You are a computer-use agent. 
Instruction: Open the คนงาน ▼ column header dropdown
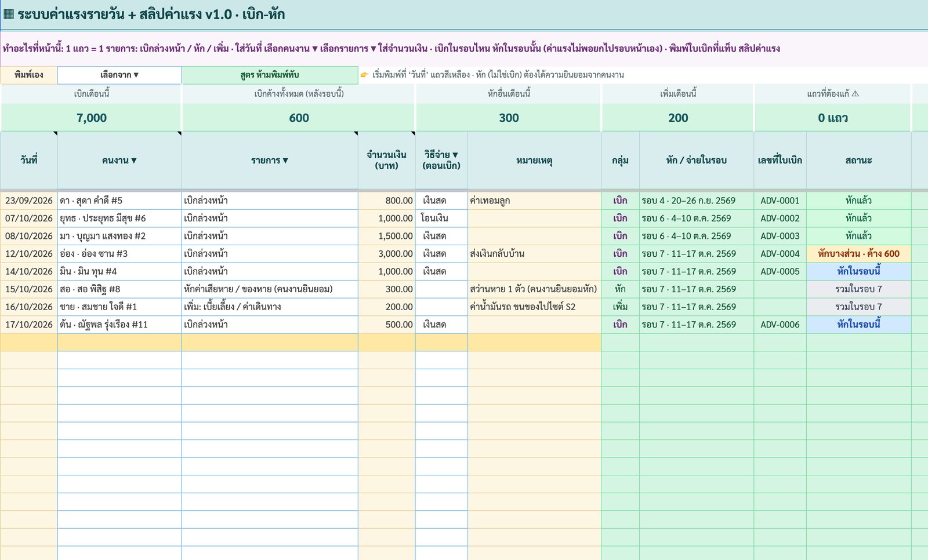pyautogui.click(x=119, y=160)
